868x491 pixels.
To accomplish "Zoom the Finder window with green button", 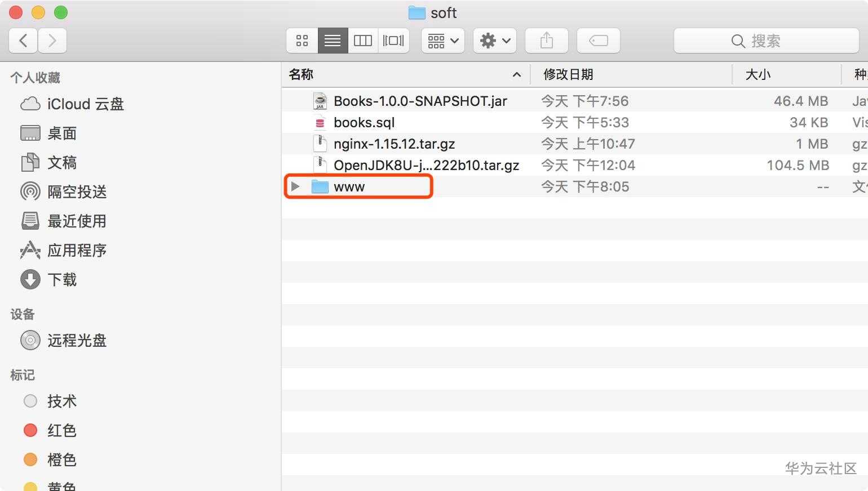I will [x=61, y=12].
